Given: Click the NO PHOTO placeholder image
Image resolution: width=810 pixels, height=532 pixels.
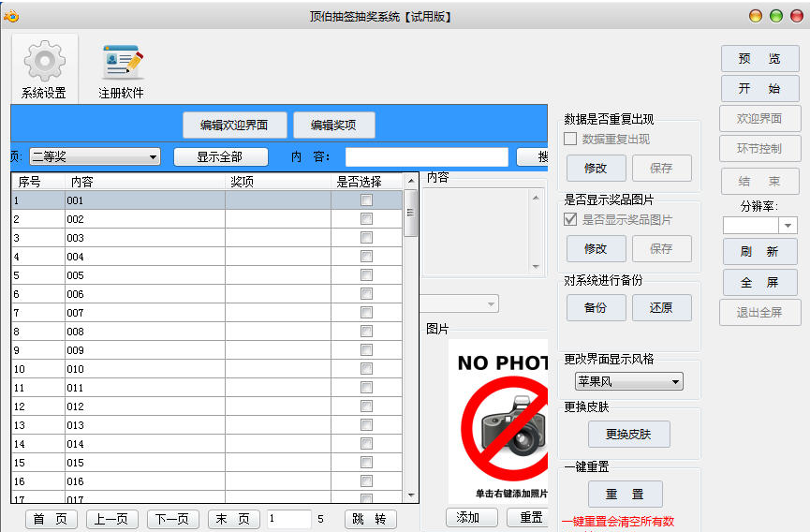Looking at the screenshot, I should (498, 421).
